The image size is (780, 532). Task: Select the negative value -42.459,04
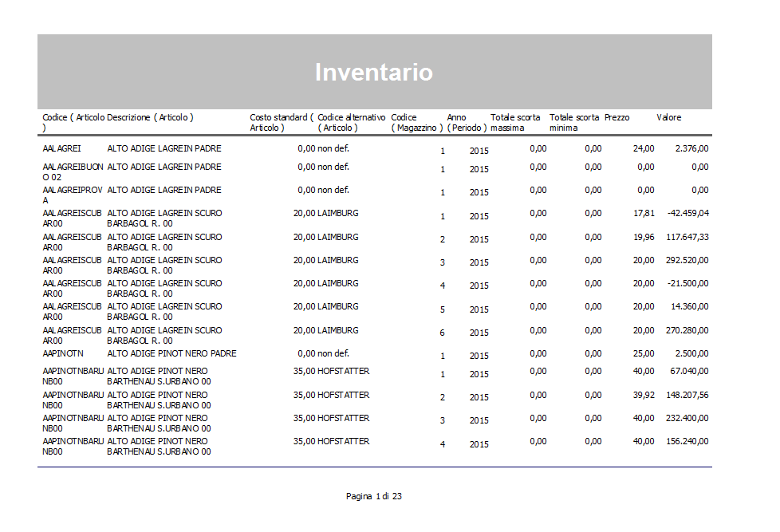point(682,213)
